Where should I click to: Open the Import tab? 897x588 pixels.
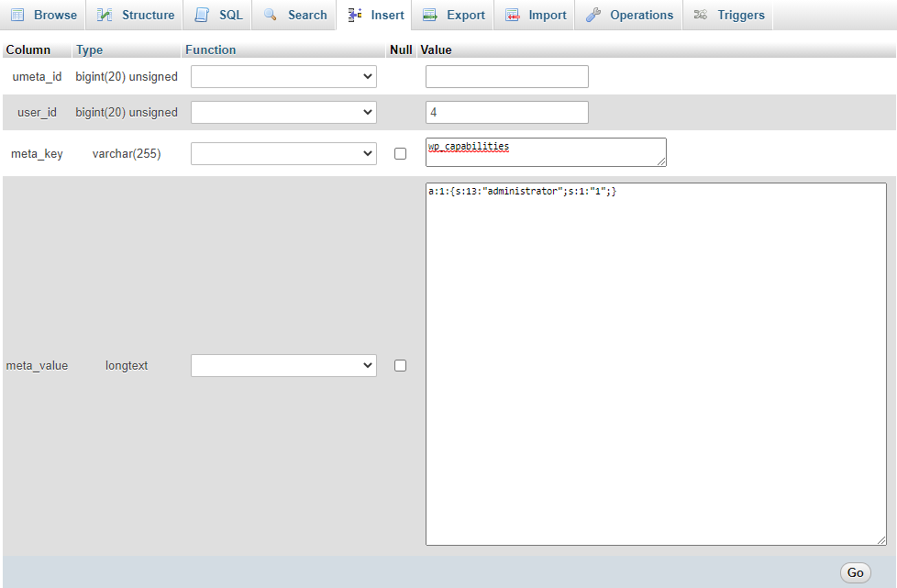(x=535, y=15)
